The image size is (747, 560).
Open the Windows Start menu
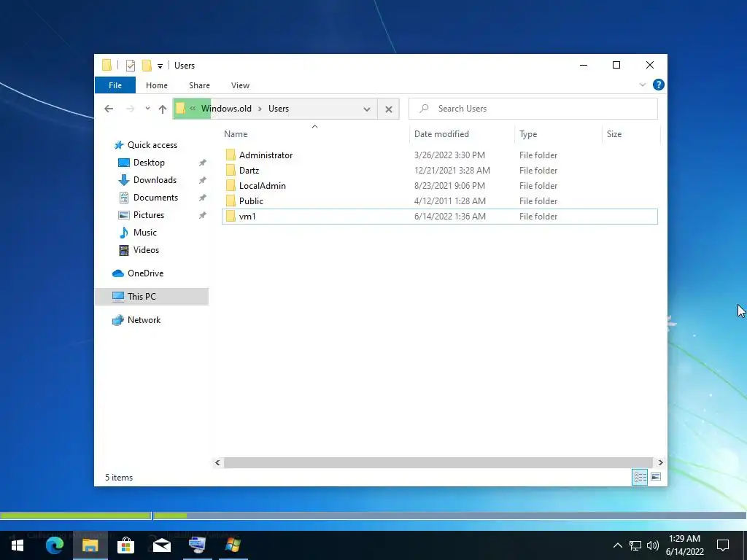point(18,545)
